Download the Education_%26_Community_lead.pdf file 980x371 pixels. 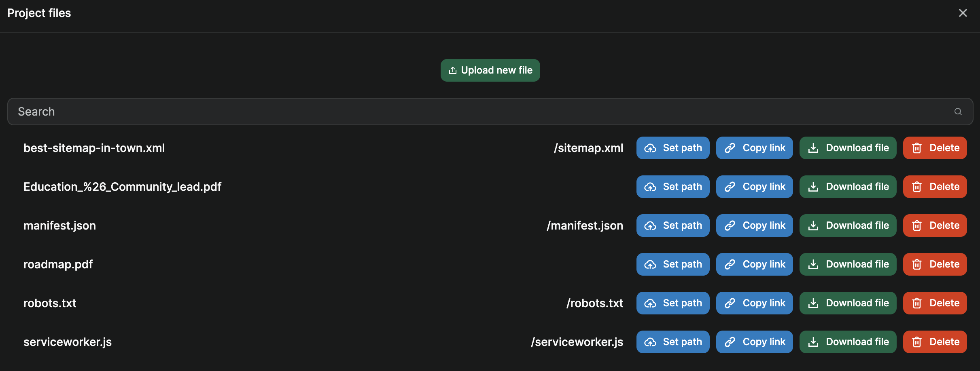tap(848, 186)
